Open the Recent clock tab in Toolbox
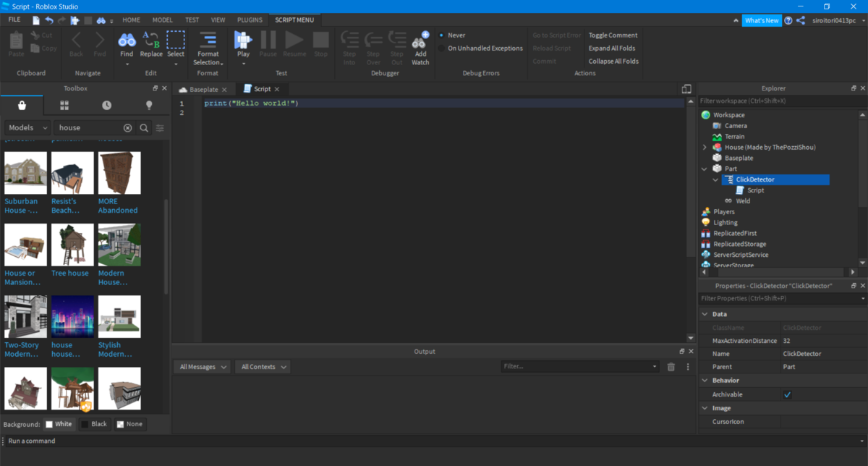868x466 pixels. (x=106, y=106)
